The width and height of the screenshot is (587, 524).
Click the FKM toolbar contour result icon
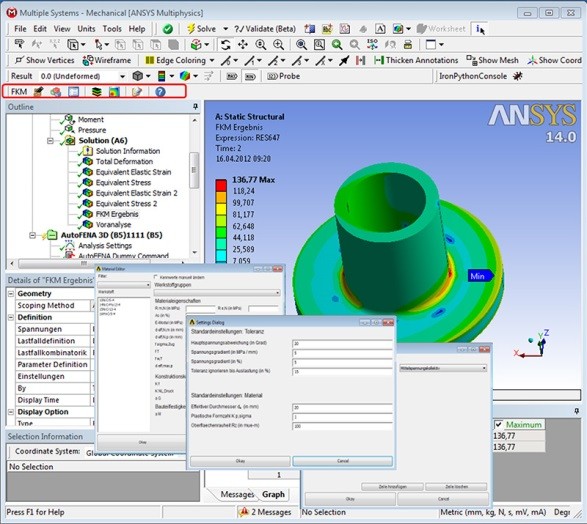click(x=114, y=92)
